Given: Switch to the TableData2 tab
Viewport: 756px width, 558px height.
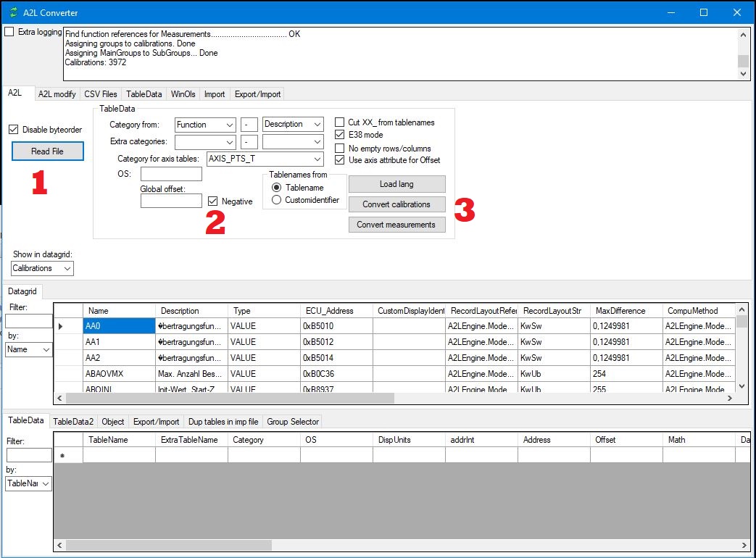Looking at the screenshot, I should [73, 421].
